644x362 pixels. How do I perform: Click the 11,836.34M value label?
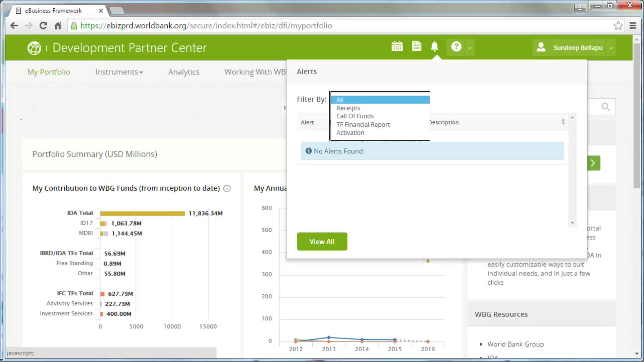click(206, 214)
